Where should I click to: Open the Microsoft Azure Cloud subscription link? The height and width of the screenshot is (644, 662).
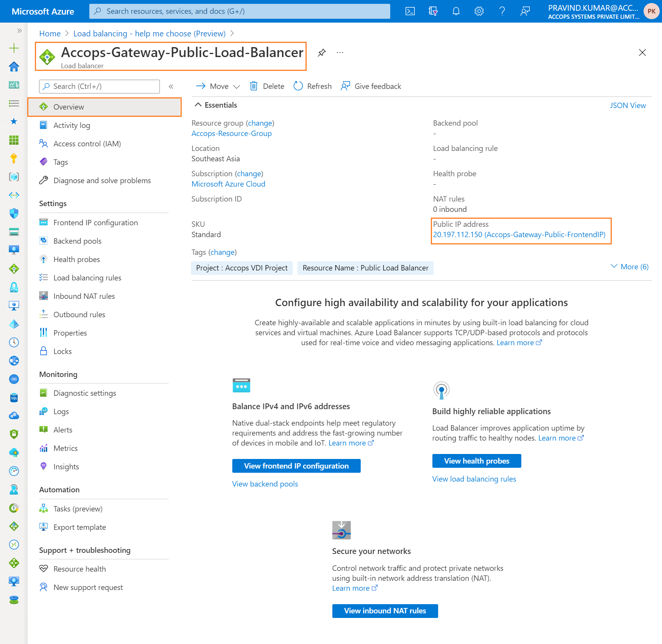pyautogui.click(x=228, y=184)
